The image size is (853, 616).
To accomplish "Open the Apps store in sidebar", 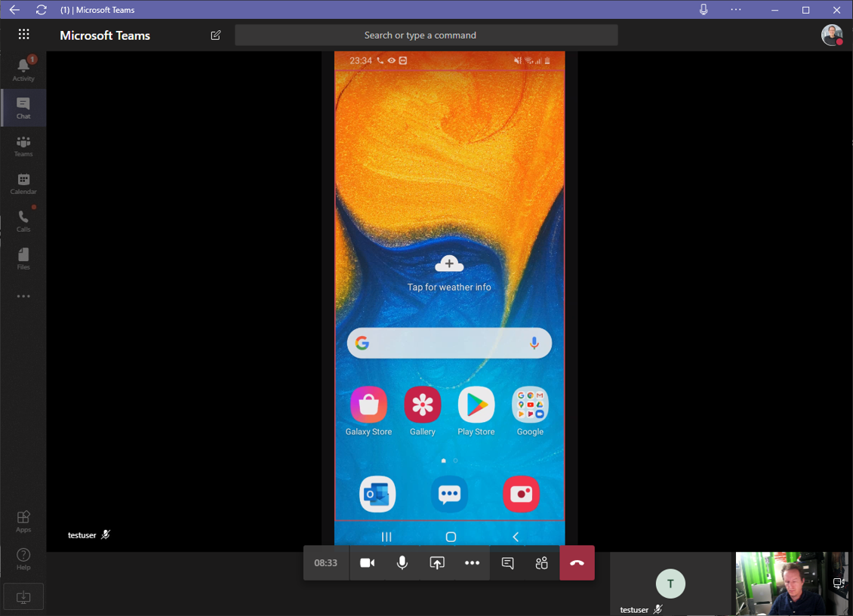I will click(x=23, y=522).
